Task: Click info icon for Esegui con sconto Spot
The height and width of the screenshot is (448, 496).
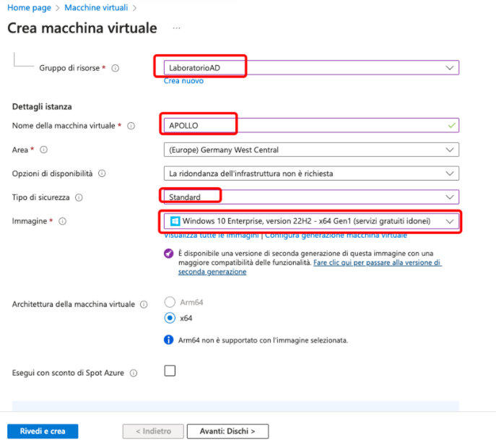Action: coord(133,373)
